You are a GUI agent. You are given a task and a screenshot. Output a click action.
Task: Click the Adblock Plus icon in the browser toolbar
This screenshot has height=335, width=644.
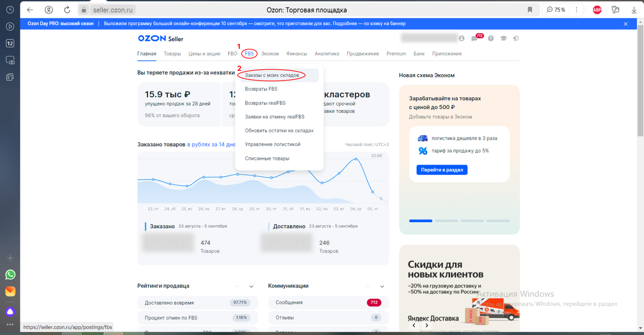pyautogui.click(x=596, y=9)
